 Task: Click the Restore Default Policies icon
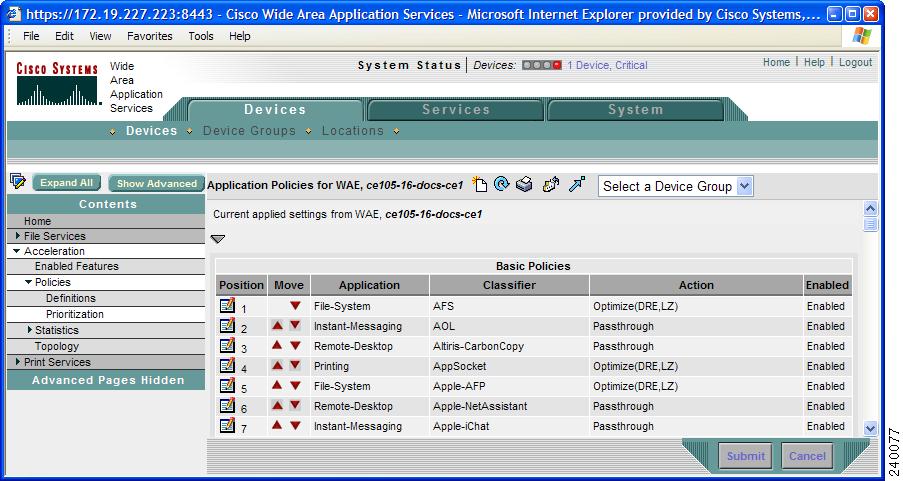point(551,184)
